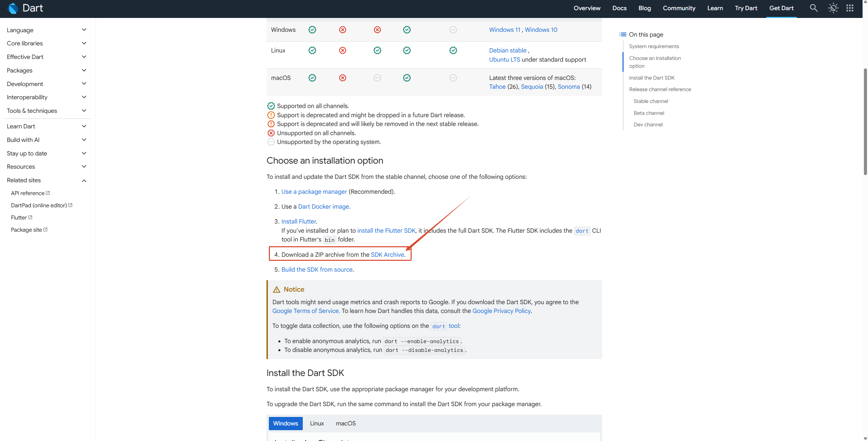Open the Google Privacy Policy link
This screenshot has height=441, width=868.
tap(501, 311)
